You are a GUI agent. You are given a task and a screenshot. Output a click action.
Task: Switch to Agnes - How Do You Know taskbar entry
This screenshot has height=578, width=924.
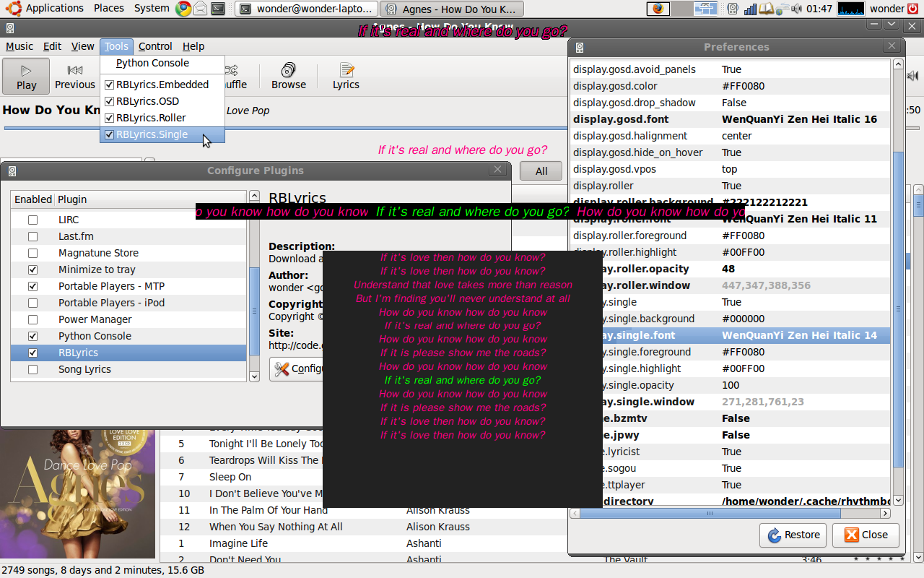click(x=451, y=9)
